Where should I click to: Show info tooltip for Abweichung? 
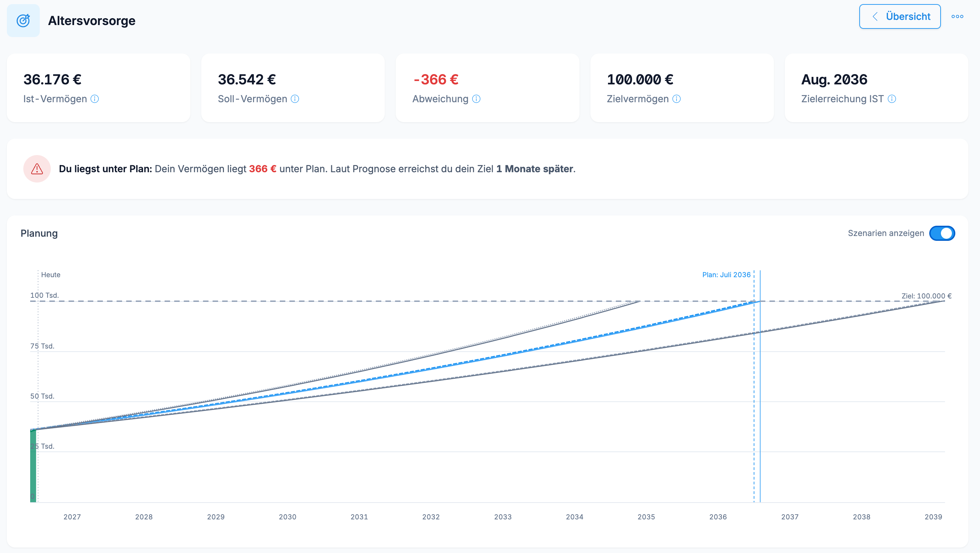(476, 99)
